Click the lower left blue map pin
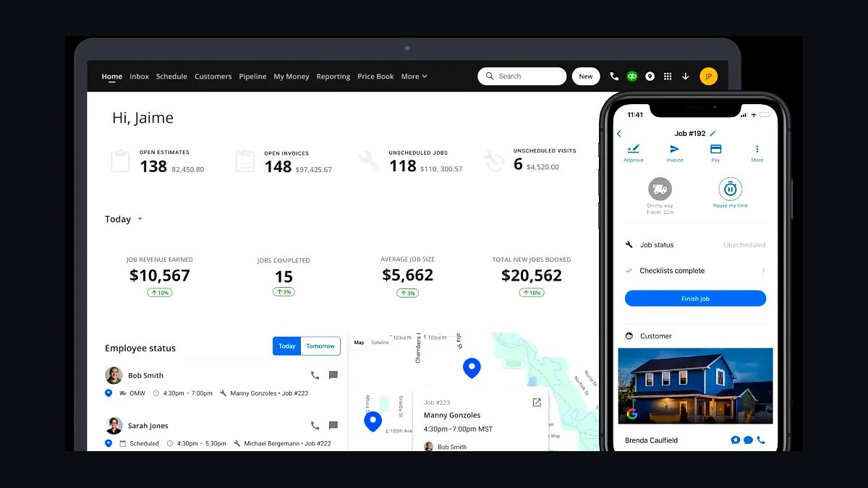Viewport: 868px width, 488px height. click(x=373, y=421)
